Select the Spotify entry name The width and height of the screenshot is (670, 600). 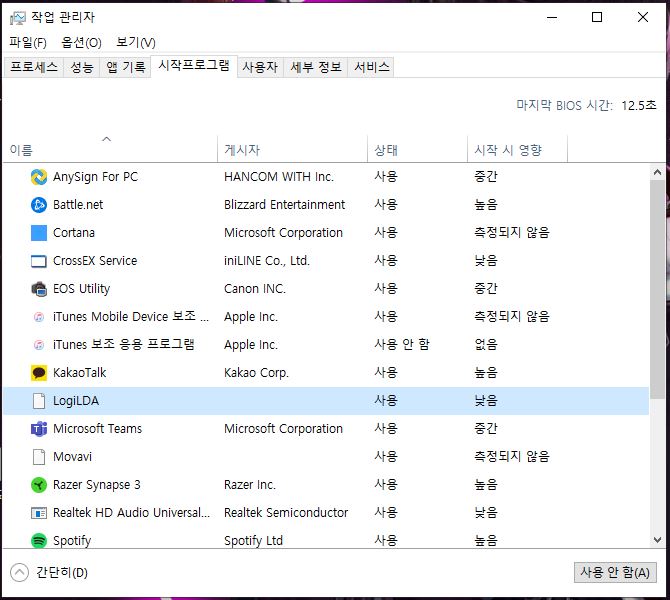point(72,541)
